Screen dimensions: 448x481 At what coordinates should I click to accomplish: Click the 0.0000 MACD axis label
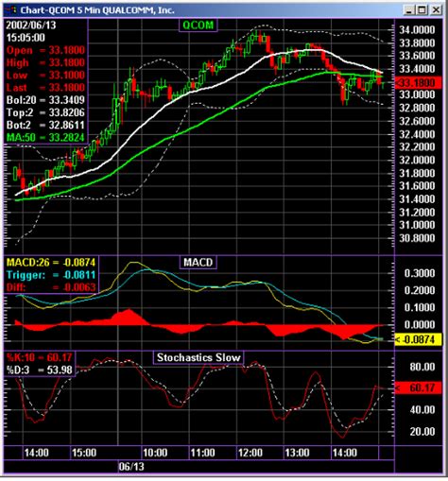tap(420, 324)
